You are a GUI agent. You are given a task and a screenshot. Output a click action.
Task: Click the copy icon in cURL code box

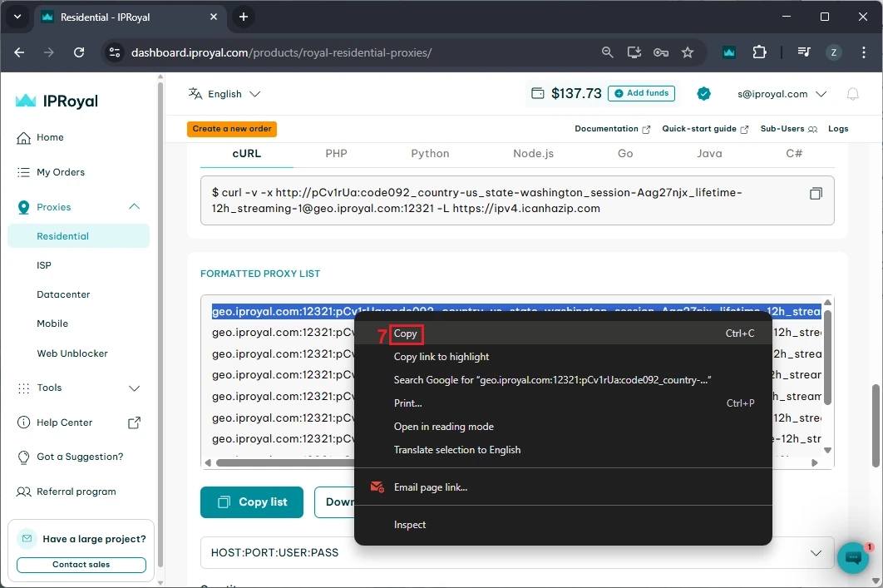tap(816, 194)
